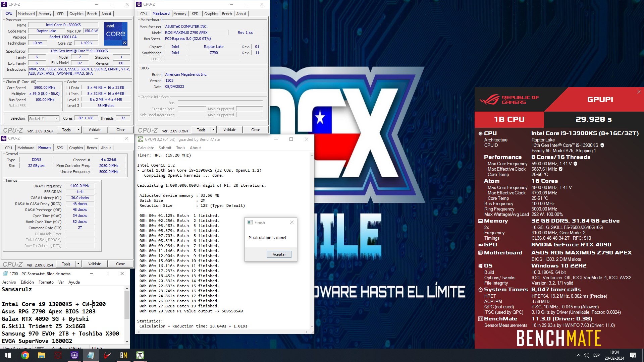Click Validate in CPU-Z Memory window

95,264
